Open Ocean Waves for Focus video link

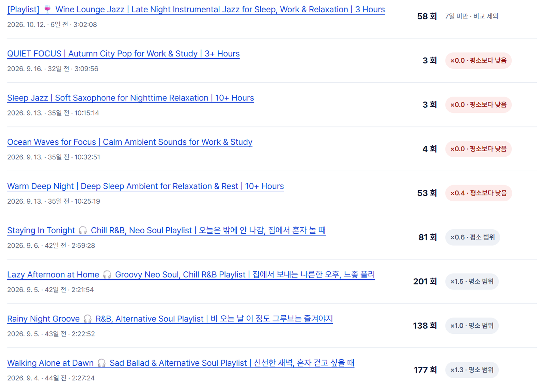130,142
